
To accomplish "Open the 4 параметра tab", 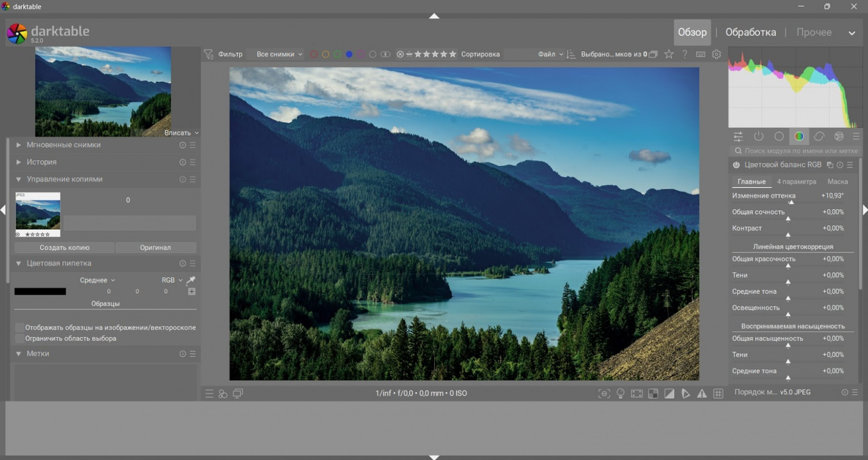I will [x=796, y=182].
